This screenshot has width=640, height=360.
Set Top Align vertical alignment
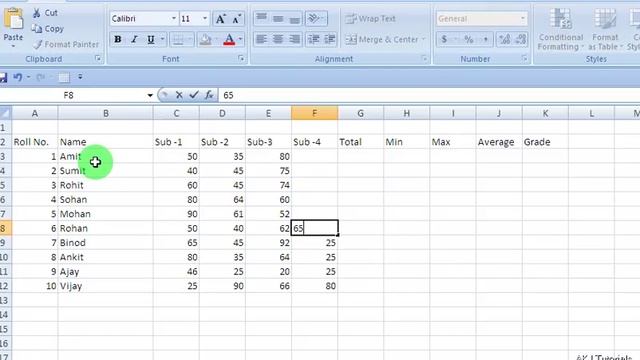point(262,18)
